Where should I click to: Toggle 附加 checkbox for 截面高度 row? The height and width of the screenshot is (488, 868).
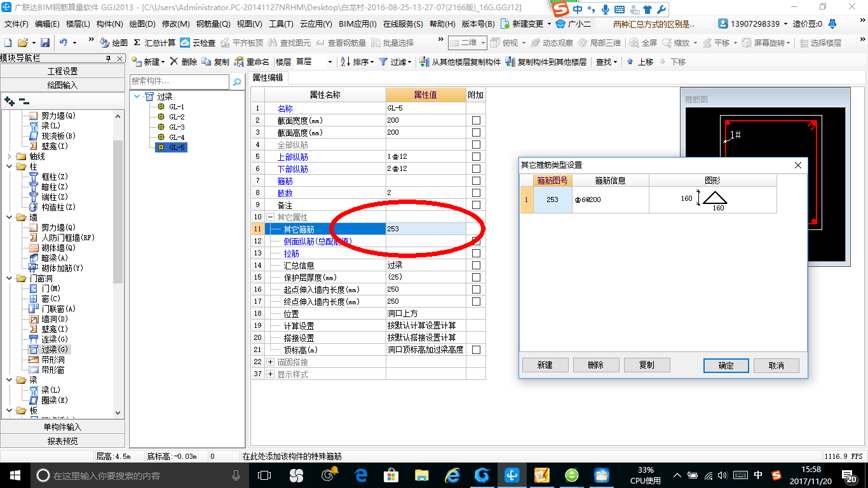pyautogui.click(x=476, y=132)
